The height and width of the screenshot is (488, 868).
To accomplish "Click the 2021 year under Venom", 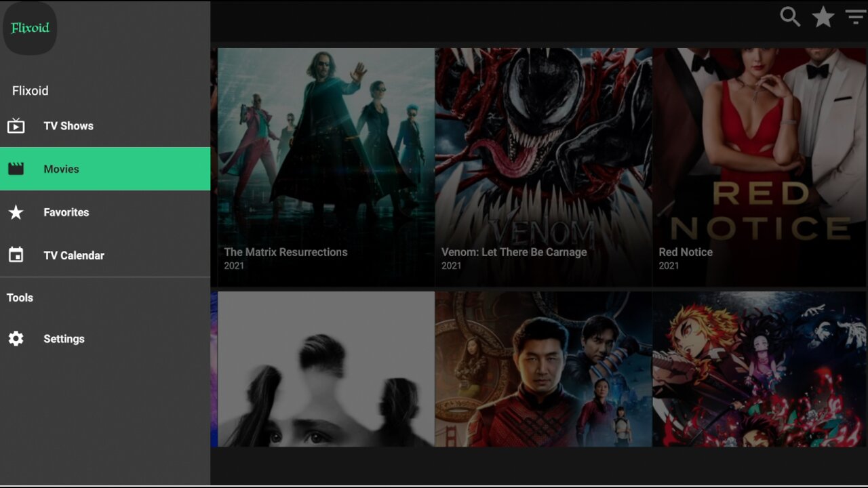I will pos(451,266).
